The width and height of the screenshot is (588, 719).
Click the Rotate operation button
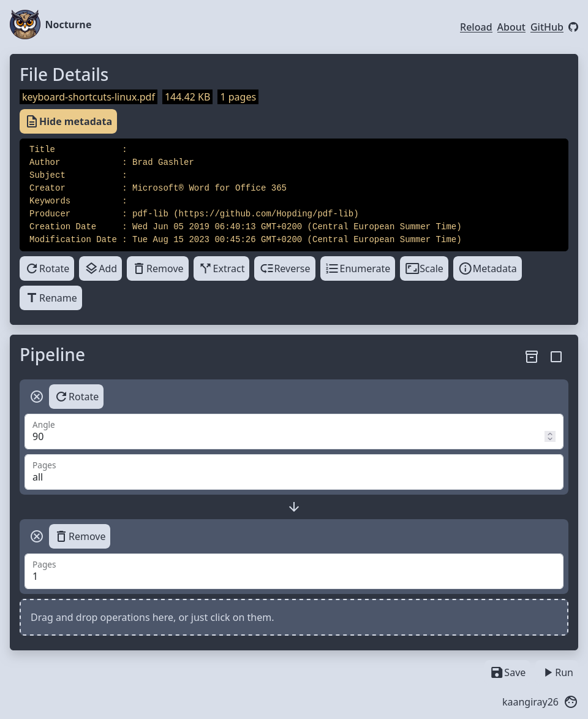(47, 268)
